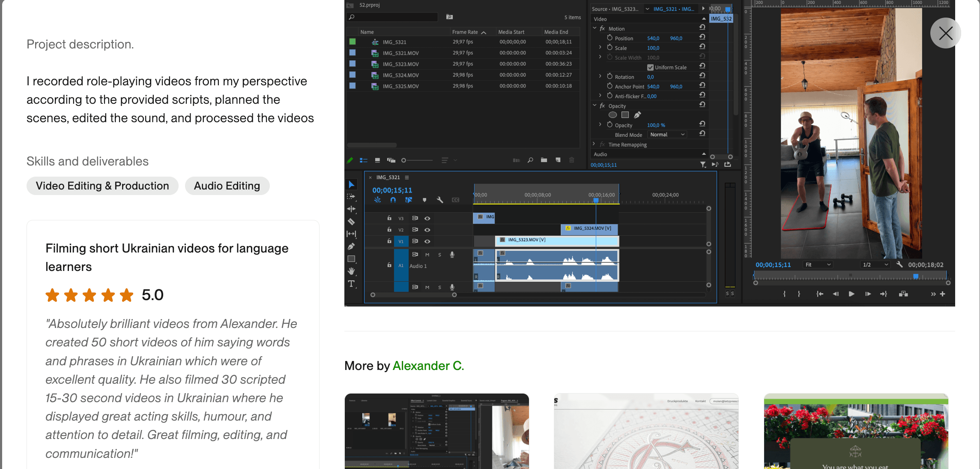
Task: Click Effect Controls filter funnel icon
Action: tap(703, 165)
